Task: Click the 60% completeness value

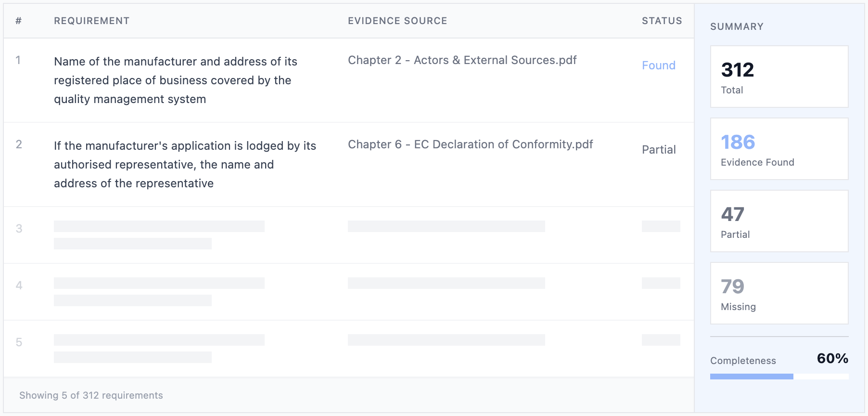Action: pyautogui.click(x=832, y=359)
